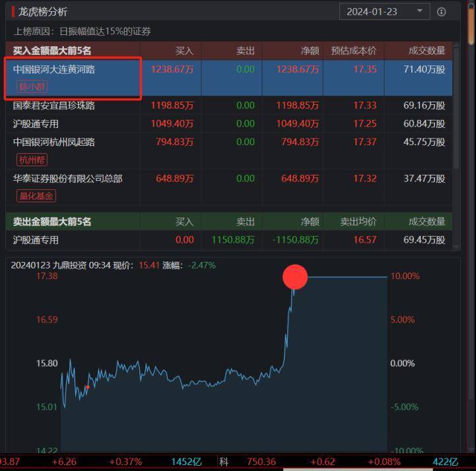Click the 750.36 index value in the ticker

pyautogui.click(x=261, y=462)
